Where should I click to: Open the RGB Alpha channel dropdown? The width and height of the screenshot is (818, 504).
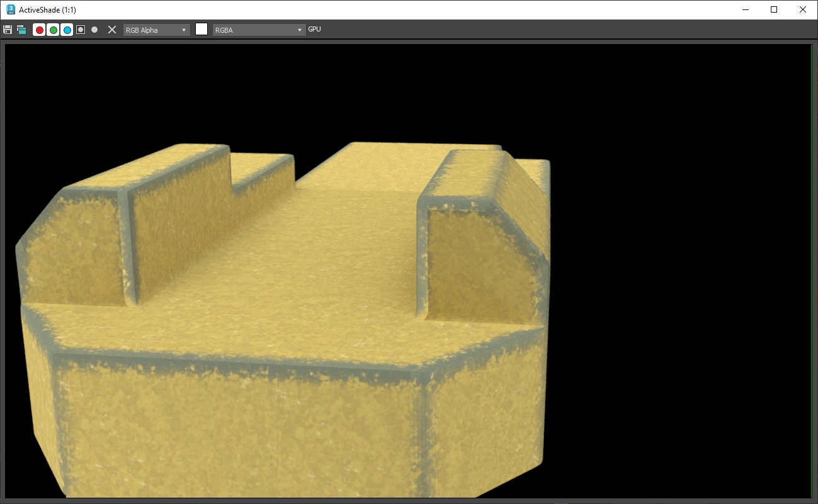point(156,30)
